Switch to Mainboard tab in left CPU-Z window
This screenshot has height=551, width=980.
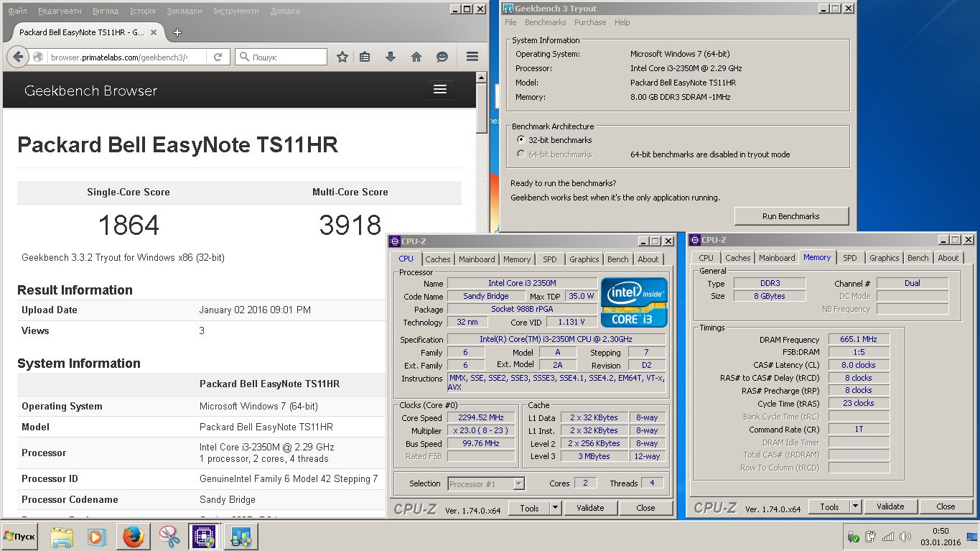tap(477, 259)
